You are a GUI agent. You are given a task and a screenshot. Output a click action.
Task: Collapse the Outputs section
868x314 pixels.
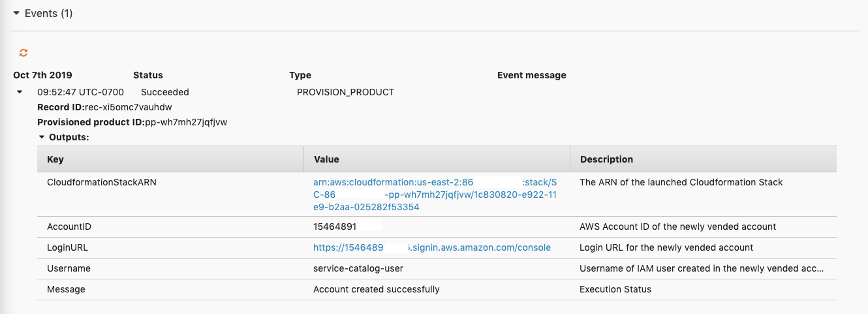pos(42,137)
